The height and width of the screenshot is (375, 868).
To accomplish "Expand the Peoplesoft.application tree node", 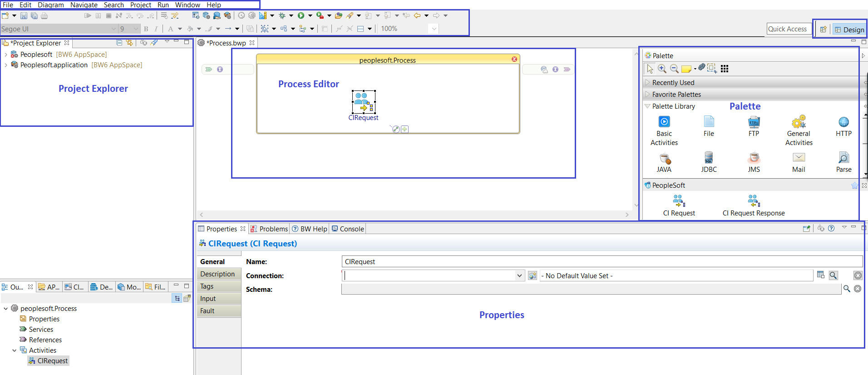I will point(6,65).
